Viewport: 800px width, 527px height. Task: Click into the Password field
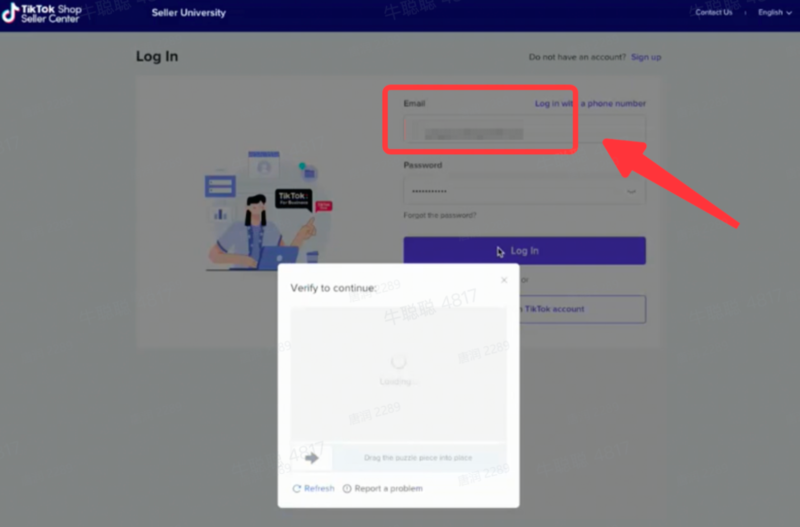500,190
